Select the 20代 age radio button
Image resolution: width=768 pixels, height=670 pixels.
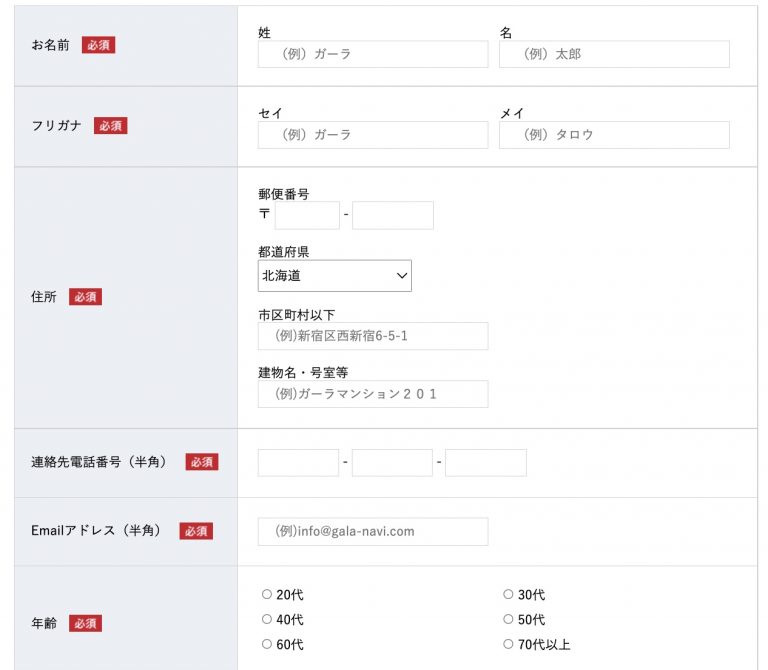[267, 594]
